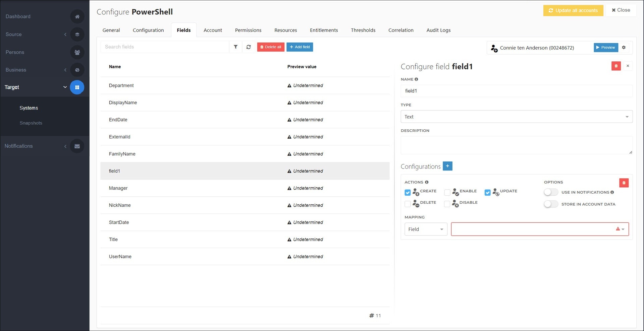Click the Close button

[x=621, y=10]
